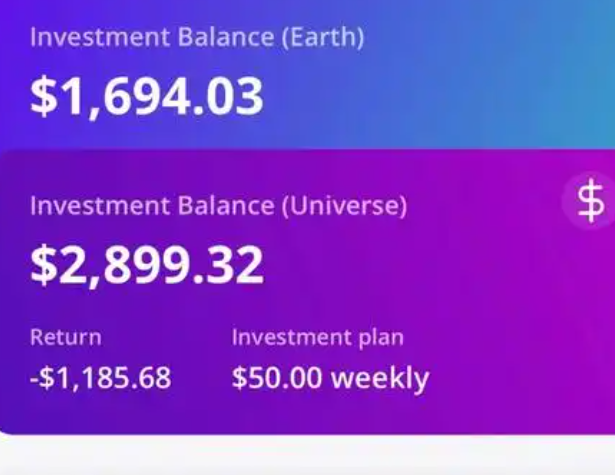The height and width of the screenshot is (475, 615).
Task: Open the $50.00 weekly plan value
Action: click(x=330, y=378)
